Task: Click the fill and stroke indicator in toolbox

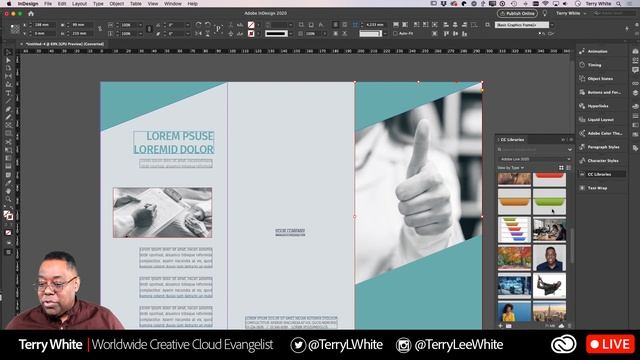Action: [8, 215]
